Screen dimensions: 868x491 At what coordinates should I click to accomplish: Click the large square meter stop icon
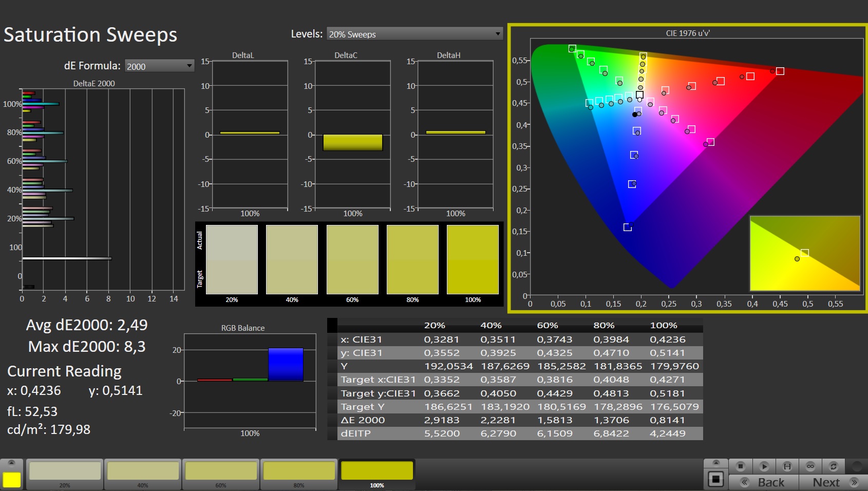coord(715,480)
